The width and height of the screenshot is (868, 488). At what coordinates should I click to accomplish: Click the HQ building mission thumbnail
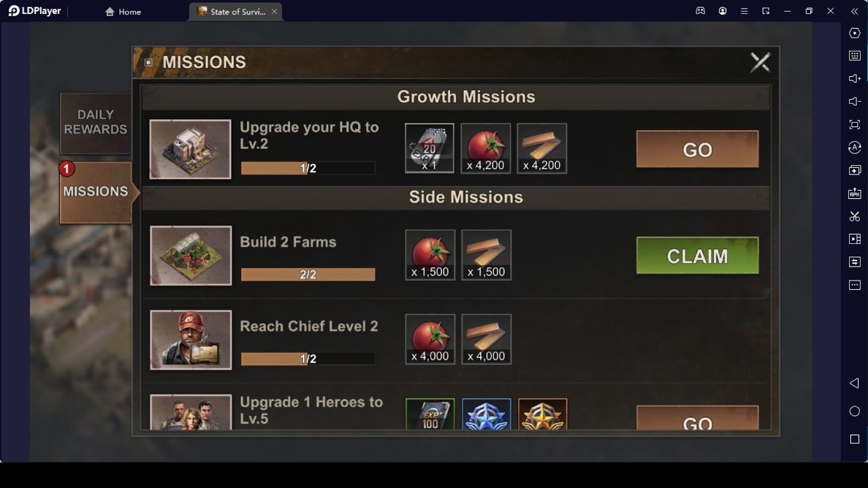pyautogui.click(x=190, y=149)
